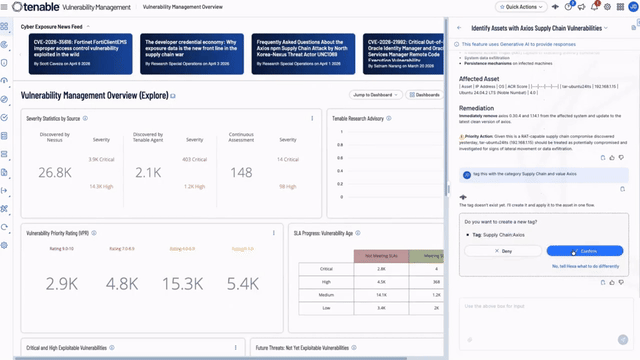Open the megaphone announcements icon
This screenshot has width=640, height=360.
pyautogui.click(x=581, y=7)
